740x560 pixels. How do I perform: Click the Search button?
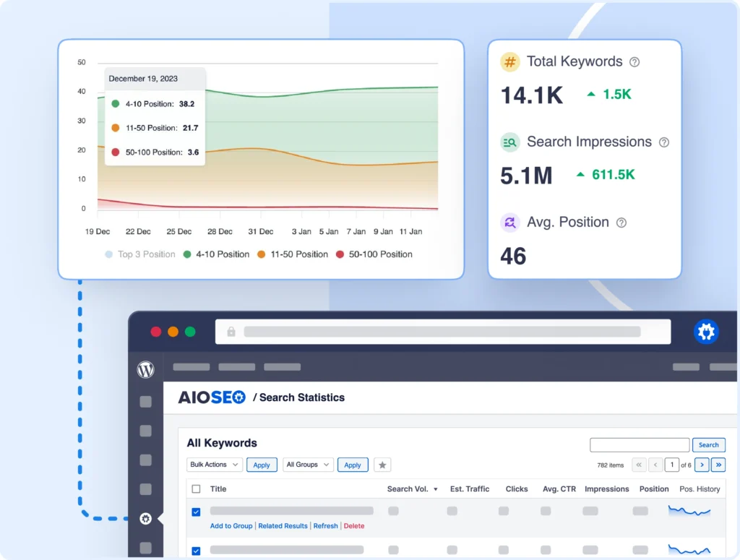pos(708,444)
